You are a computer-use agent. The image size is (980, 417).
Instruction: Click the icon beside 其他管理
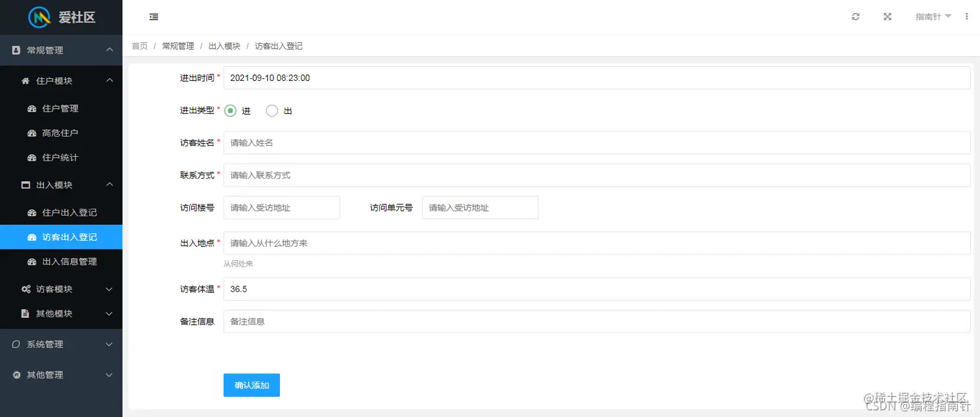(x=17, y=375)
